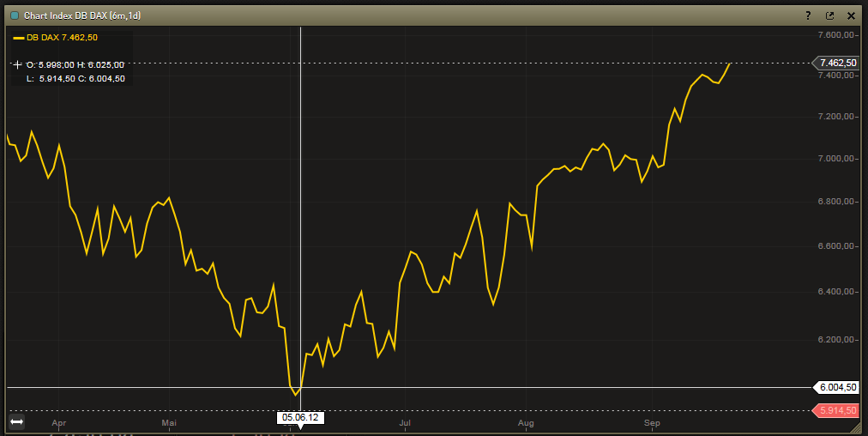The image size is (868, 436).
Task: Click the yellow DB DAX legend color marker
Action: pos(18,39)
